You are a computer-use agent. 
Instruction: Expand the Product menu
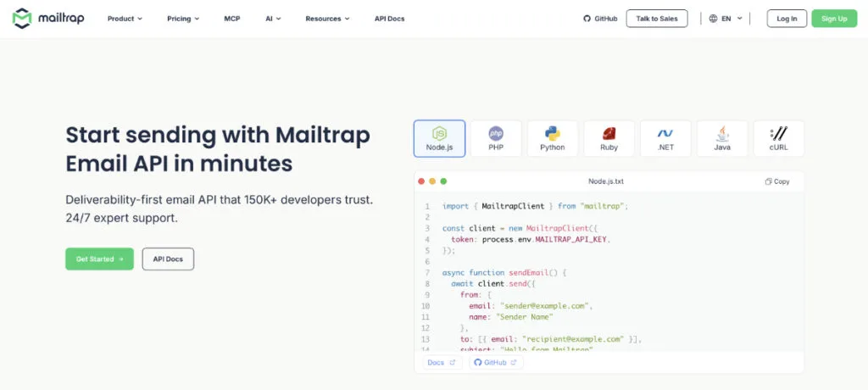(x=125, y=19)
